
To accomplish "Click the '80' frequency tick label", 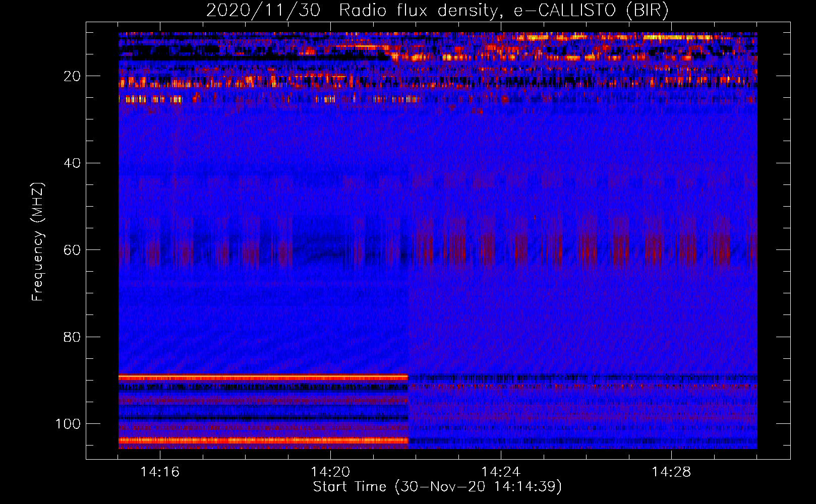I will point(72,337).
